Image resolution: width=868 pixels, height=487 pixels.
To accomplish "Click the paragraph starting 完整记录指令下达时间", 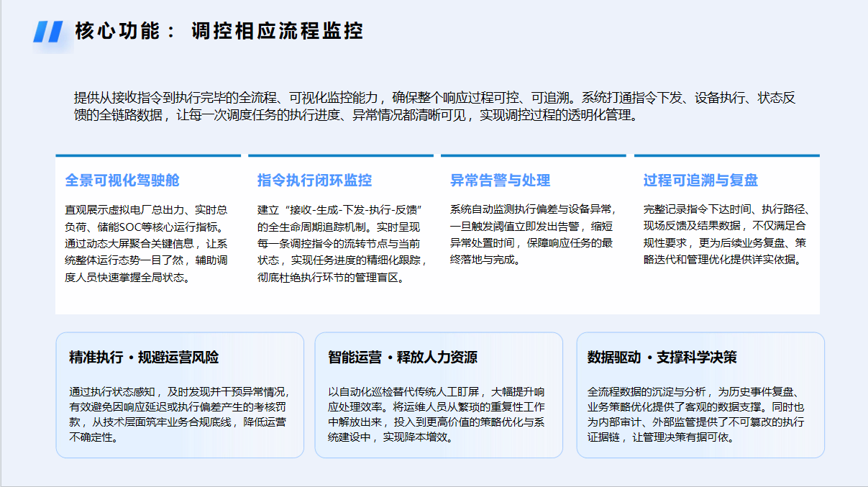I will click(x=726, y=235).
